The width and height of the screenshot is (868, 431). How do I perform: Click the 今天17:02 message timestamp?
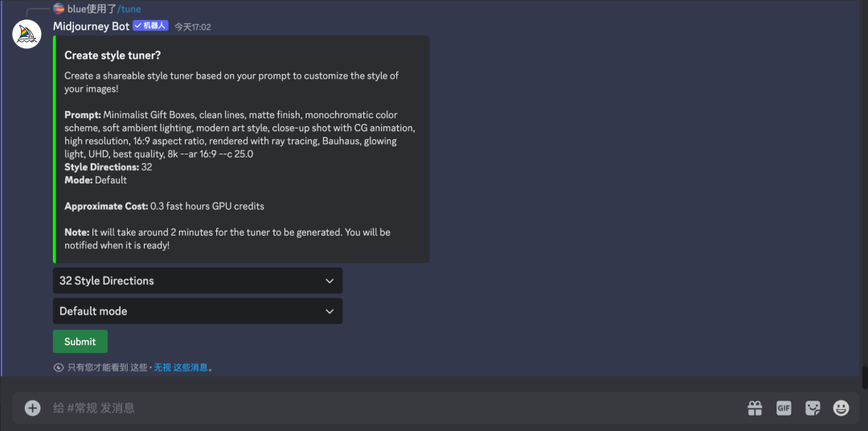point(193,27)
